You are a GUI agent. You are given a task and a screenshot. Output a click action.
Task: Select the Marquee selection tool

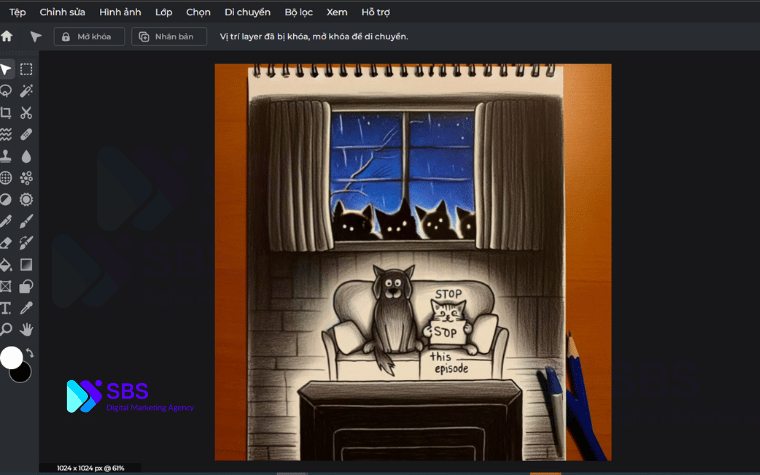[x=26, y=69]
